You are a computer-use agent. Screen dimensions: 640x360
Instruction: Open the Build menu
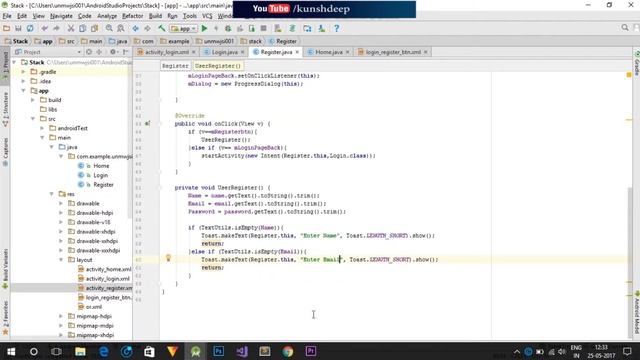(155, 16)
